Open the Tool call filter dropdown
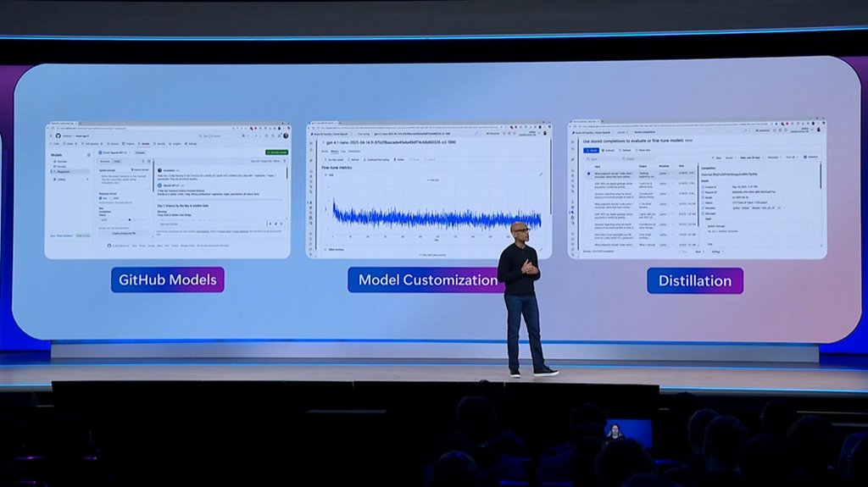 coord(792,158)
